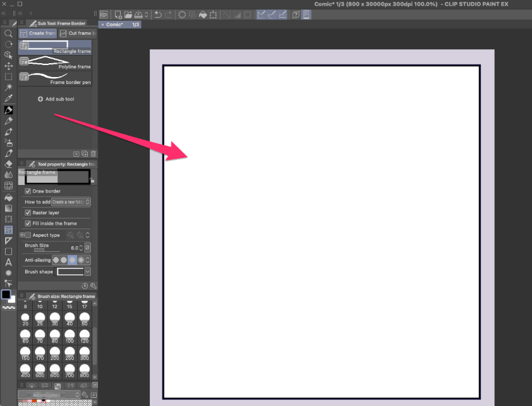The height and width of the screenshot is (406, 532).
Task: Open the Brush shape dropdown
Action: 87,272
